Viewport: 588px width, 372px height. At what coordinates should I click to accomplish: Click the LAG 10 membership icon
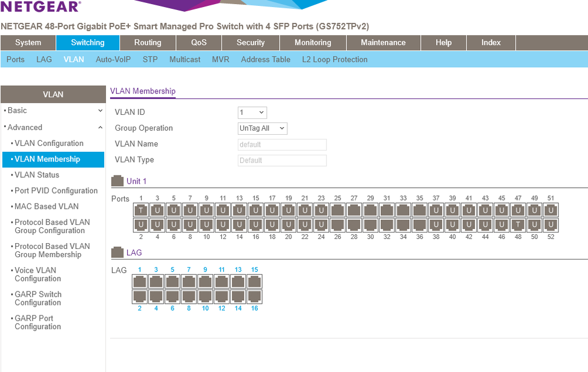click(205, 297)
